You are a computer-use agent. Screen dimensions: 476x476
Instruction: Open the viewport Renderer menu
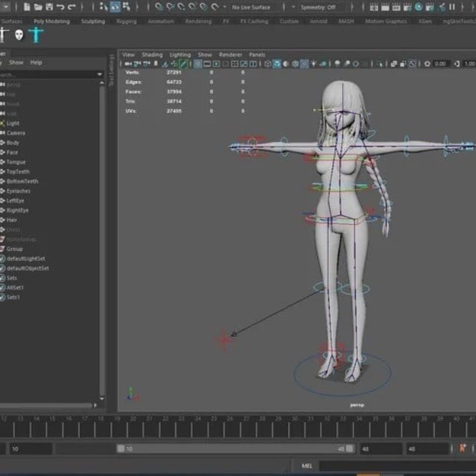click(231, 55)
